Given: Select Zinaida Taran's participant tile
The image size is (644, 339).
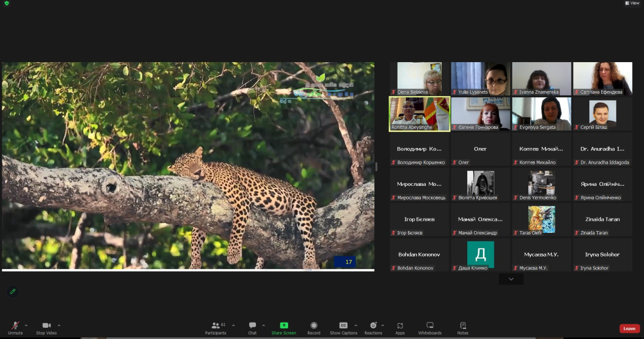Looking at the screenshot, I should (x=603, y=220).
